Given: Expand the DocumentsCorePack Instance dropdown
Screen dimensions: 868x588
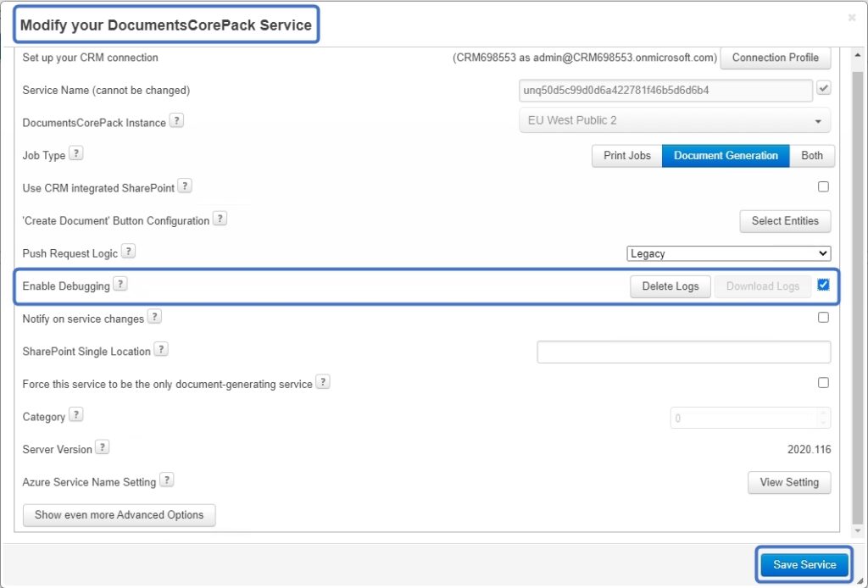Looking at the screenshot, I should pos(675,120).
